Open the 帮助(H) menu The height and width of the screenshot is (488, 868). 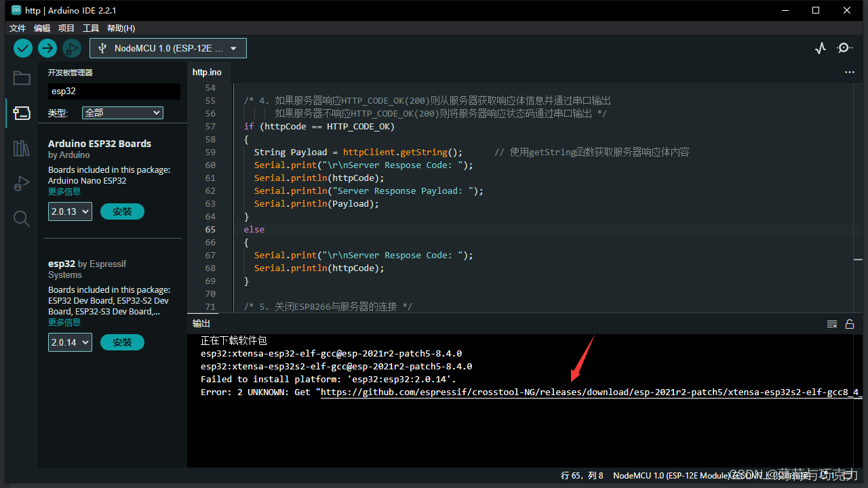pyautogui.click(x=121, y=28)
